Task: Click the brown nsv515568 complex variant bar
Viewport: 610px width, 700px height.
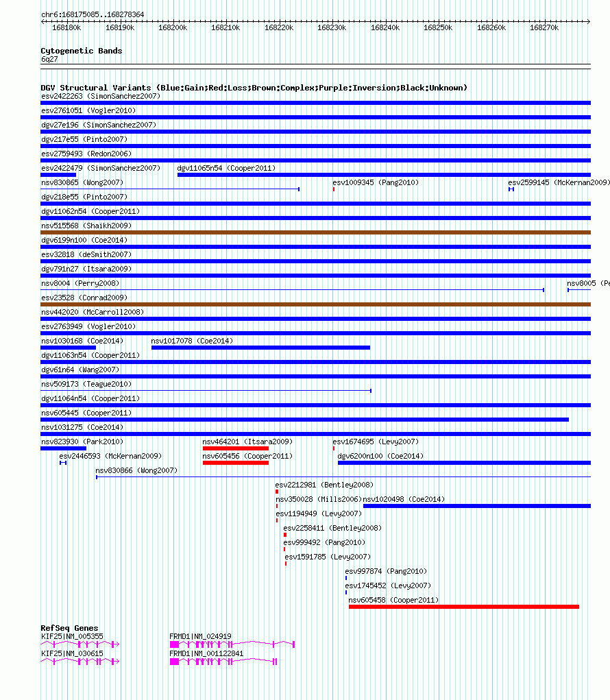Action: tap(315, 232)
